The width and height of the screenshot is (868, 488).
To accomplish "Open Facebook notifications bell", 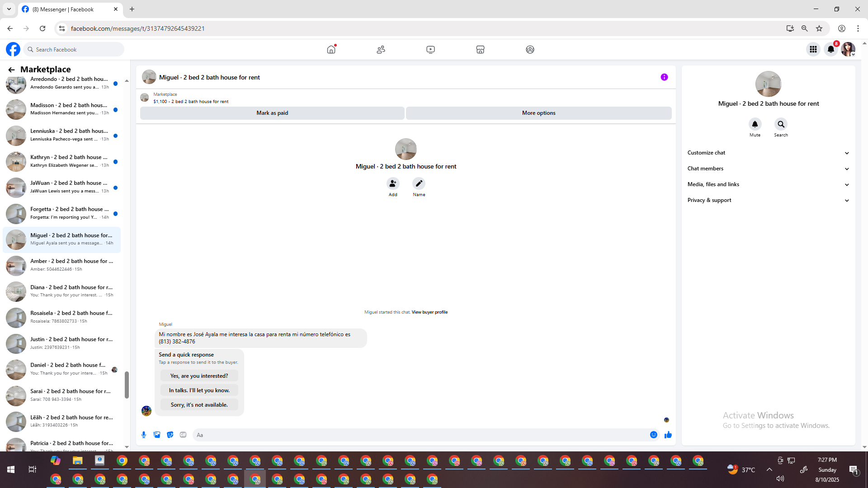I will (x=831, y=49).
